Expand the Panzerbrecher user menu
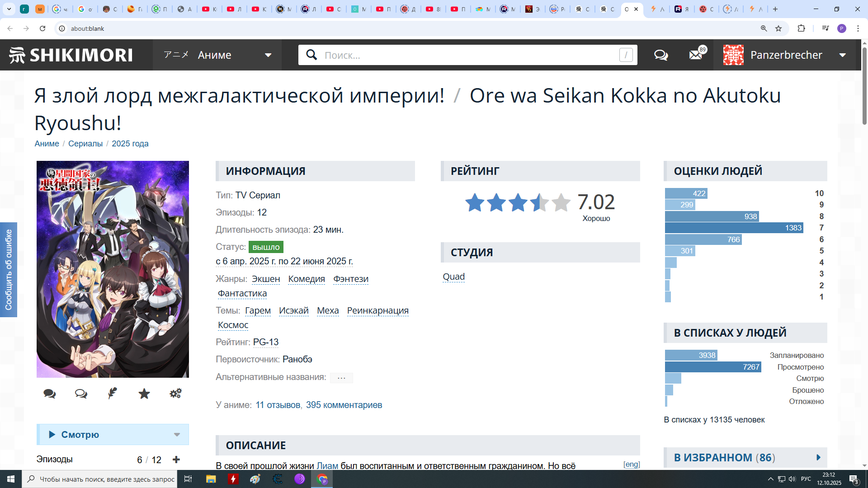This screenshot has width=868, height=488. pyautogui.click(x=843, y=55)
